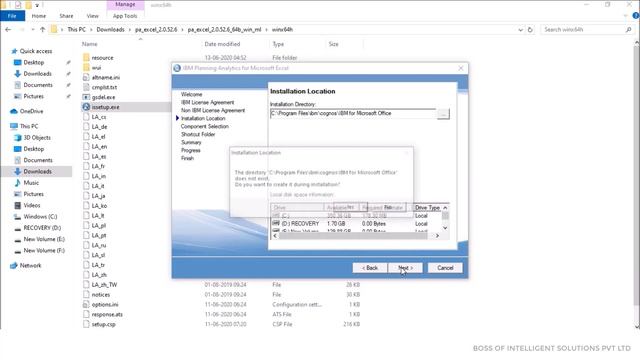Open the App Tools ribbon tab

[x=125, y=16]
